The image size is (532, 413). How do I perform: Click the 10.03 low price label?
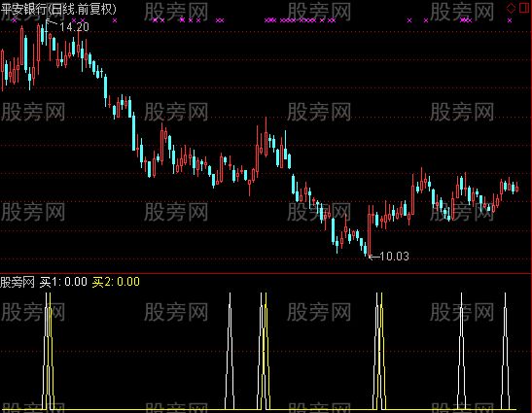click(x=394, y=257)
